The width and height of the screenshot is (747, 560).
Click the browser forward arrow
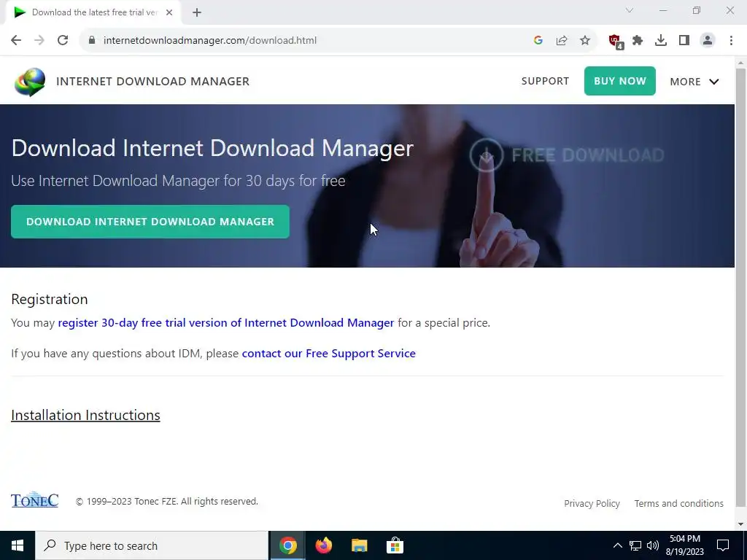coord(39,40)
